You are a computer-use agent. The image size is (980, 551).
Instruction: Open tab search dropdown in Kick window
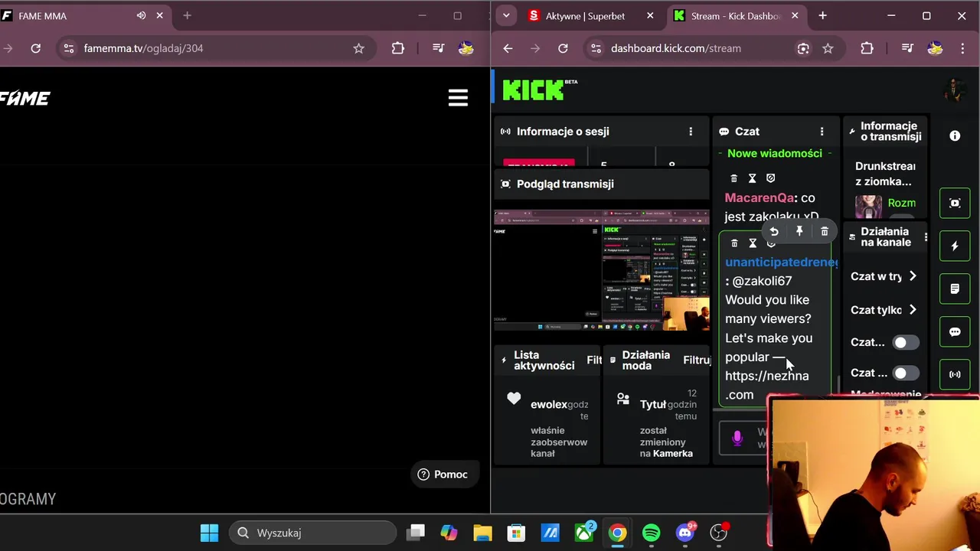click(505, 15)
